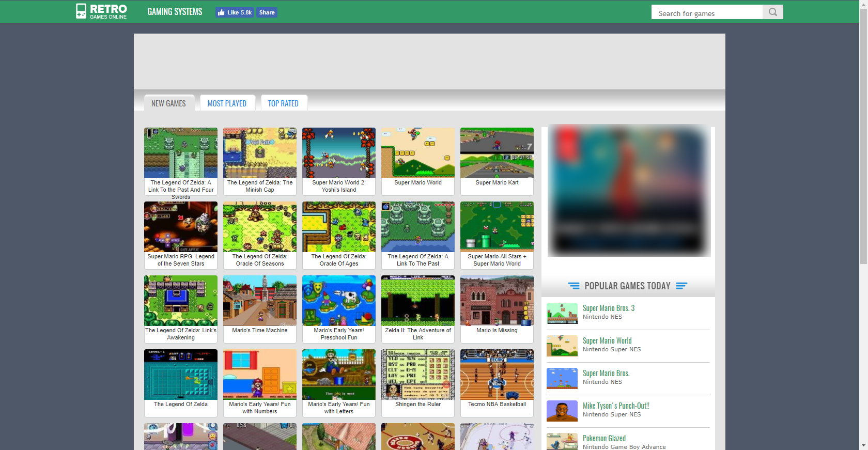Open Super Mario Kart thumbnail
868x450 pixels.
point(497,153)
